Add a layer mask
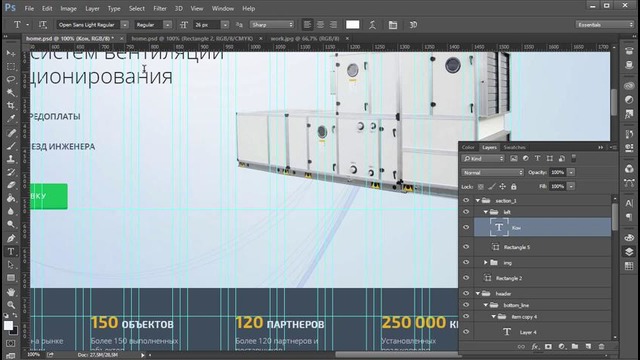The height and width of the screenshot is (360, 640). [x=548, y=346]
